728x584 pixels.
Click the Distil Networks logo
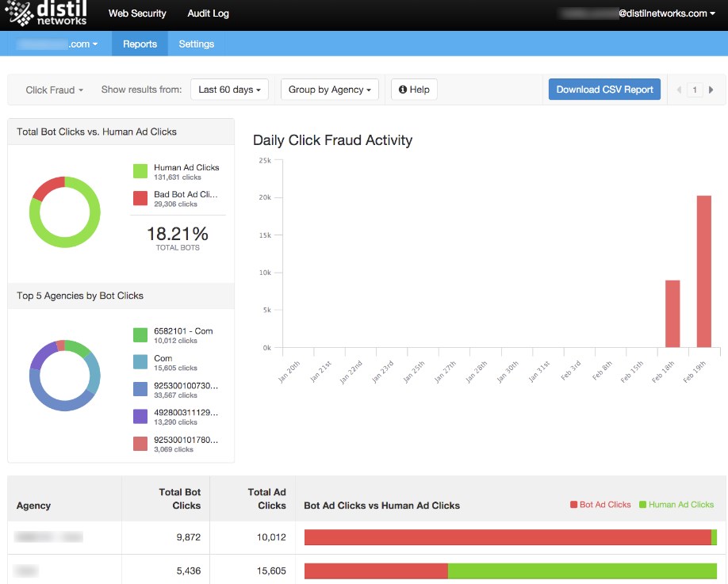pyautogui.click(x=45, y=13)
